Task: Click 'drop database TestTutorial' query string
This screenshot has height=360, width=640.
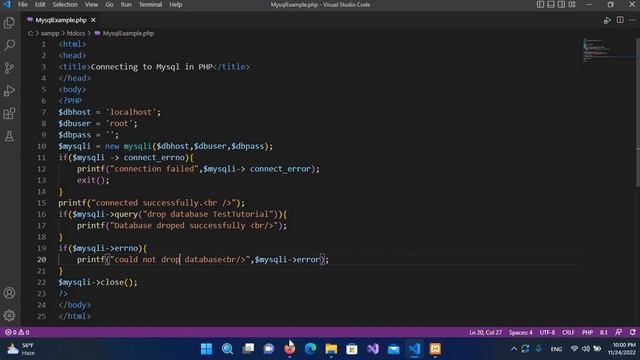Action: 208,214
